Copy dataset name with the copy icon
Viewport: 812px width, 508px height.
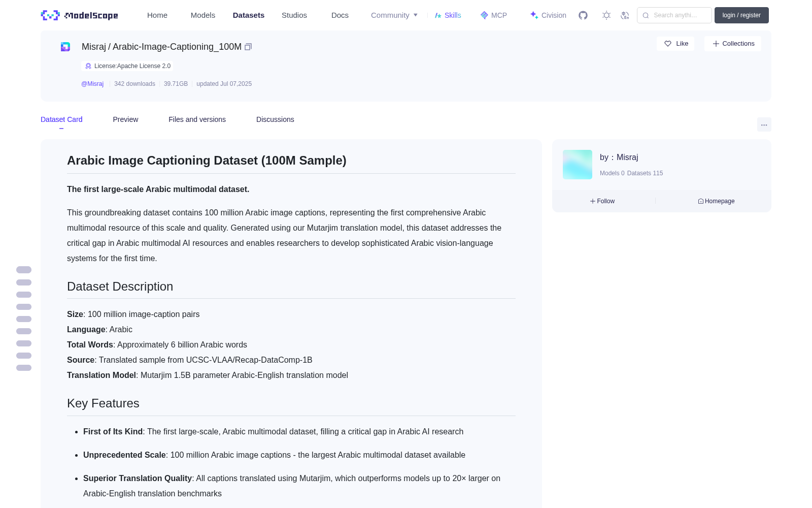pos(248,47)
